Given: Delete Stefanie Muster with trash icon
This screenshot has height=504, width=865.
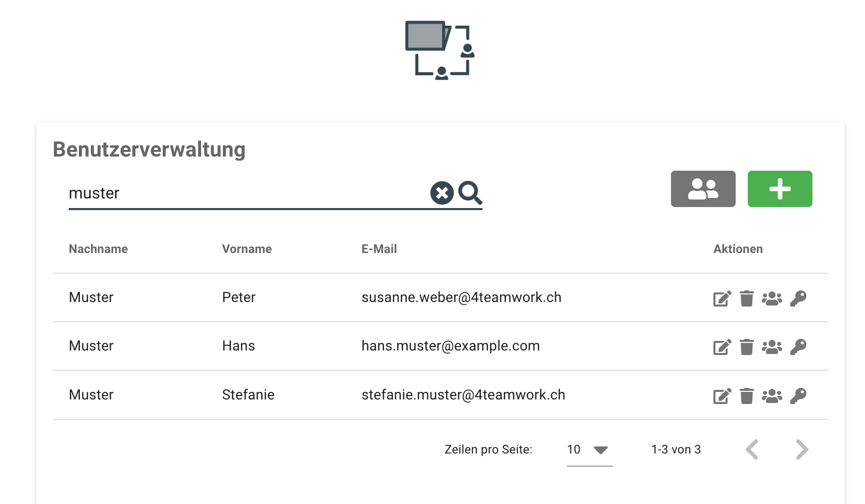Looking at the screenshot, I should click(746, 396).
